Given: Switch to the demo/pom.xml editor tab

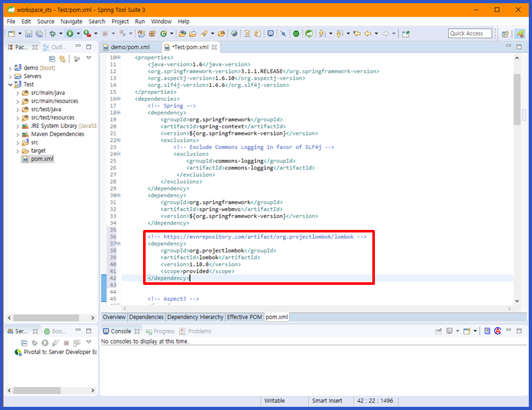Looking at the screenshot, I should tap(130, 47).
